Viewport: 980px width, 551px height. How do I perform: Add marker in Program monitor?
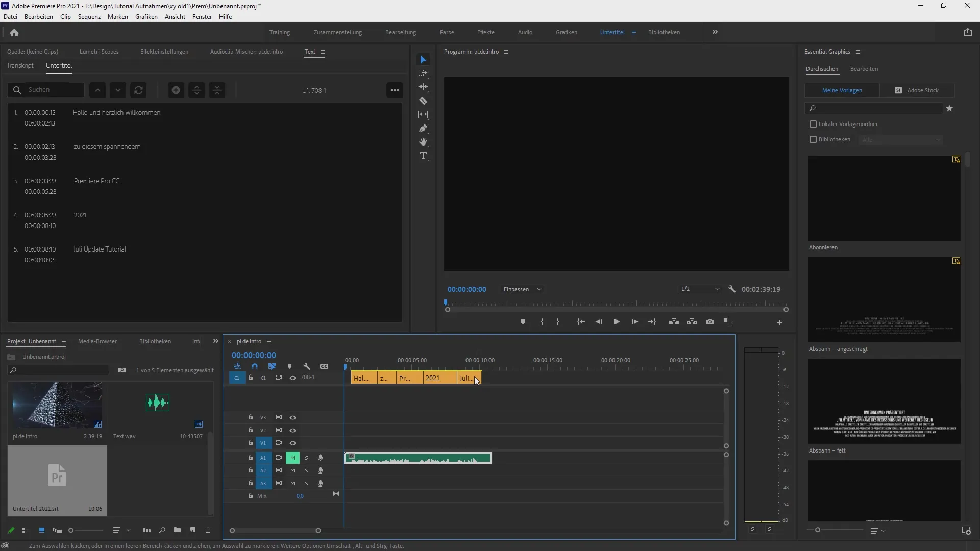(x=523, y=322)
